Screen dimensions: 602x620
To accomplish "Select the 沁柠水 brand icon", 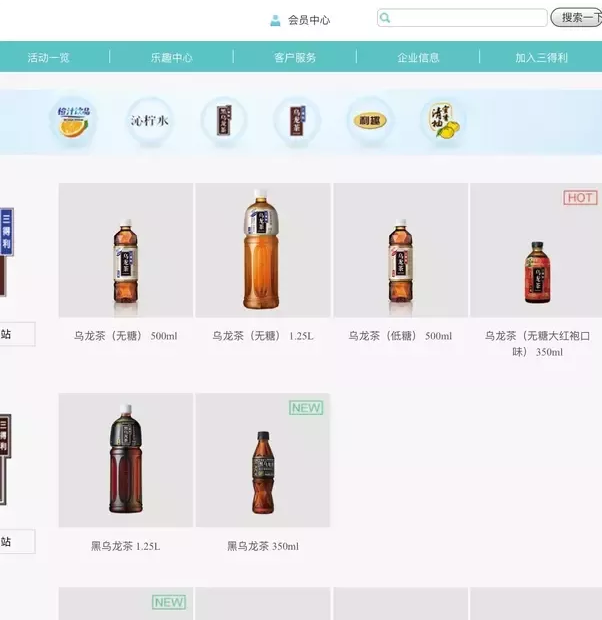I will pyautogui.click(x=150, y=120).
